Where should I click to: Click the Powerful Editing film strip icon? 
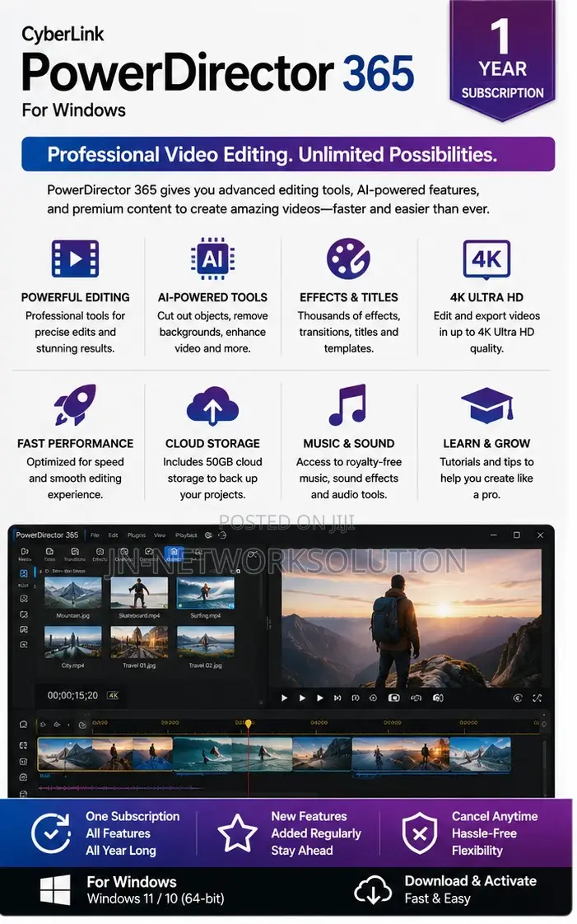(x=76, y=259)
